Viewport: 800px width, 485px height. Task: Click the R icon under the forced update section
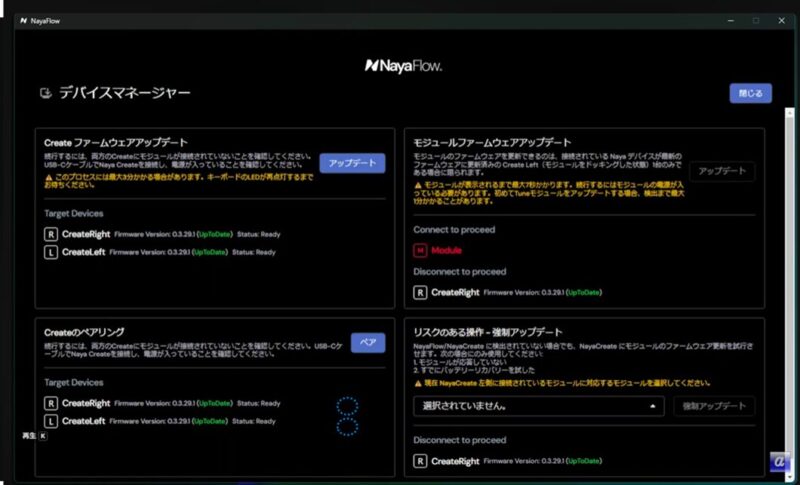(421, 461)
